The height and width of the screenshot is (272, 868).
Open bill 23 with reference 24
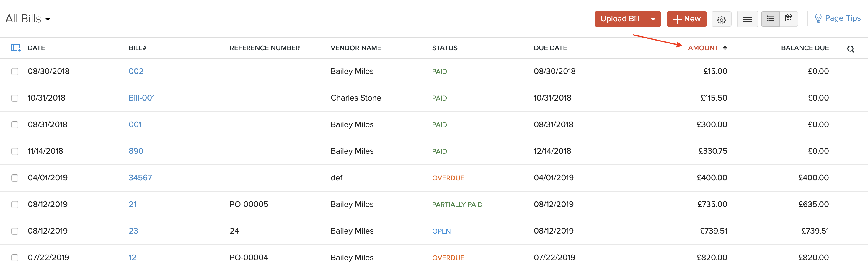pos(133,231)
